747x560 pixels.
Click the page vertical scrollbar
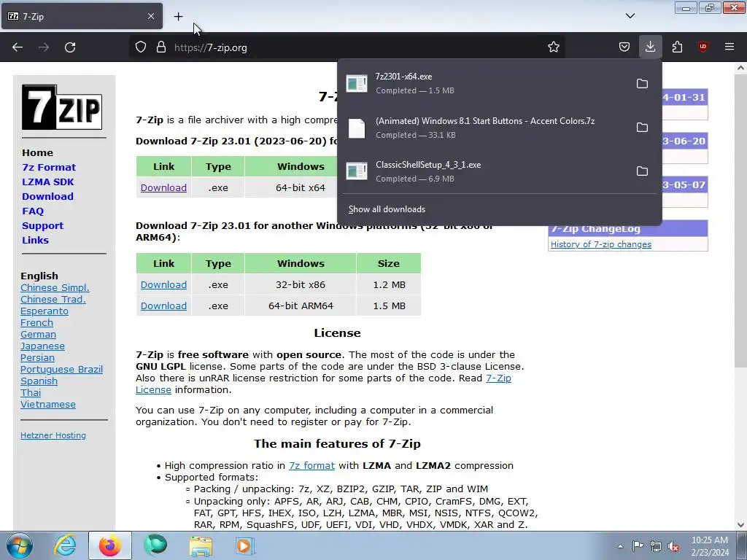pyautogui.click(x=740, y=219)
